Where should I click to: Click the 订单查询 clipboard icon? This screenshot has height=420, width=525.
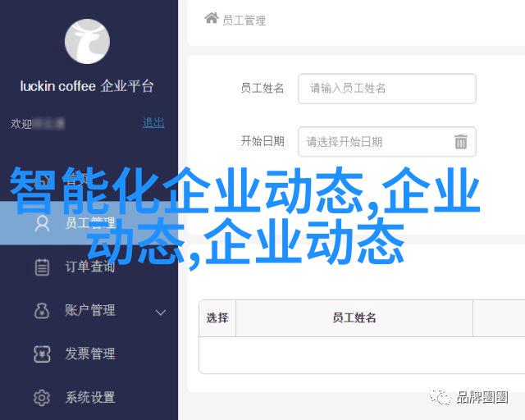click(42, 267)
